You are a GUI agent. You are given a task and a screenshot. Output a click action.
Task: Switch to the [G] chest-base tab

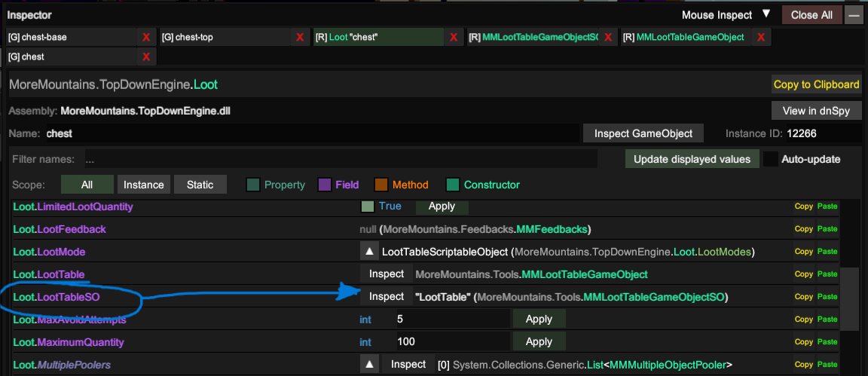click(72, 38)
